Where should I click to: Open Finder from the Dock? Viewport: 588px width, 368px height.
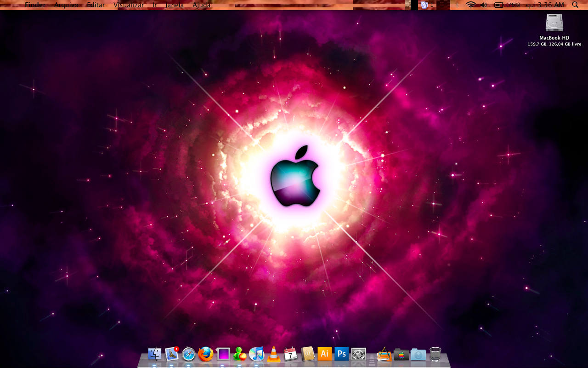coord(154,354)
